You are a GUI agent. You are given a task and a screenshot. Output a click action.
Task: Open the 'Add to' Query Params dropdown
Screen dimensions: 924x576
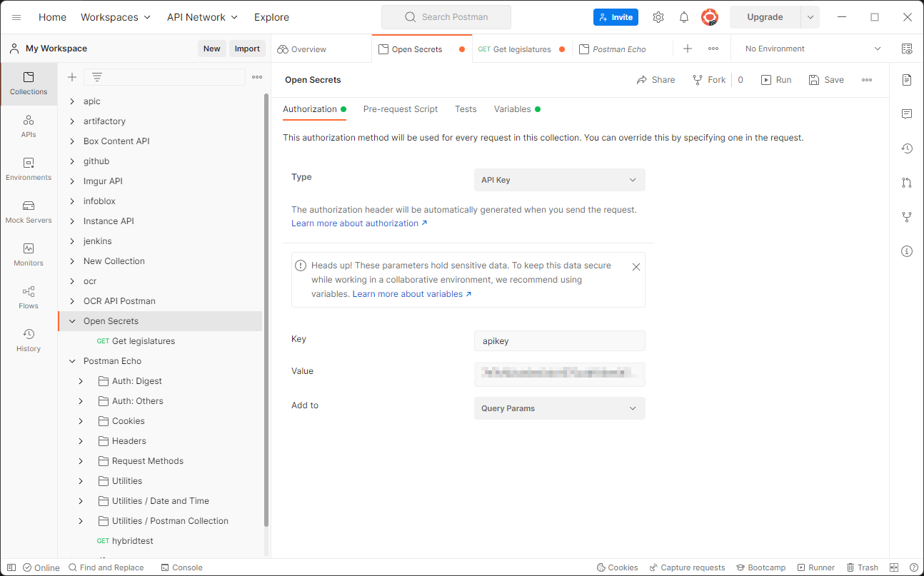pyautogui.click(x=559, y=408)
